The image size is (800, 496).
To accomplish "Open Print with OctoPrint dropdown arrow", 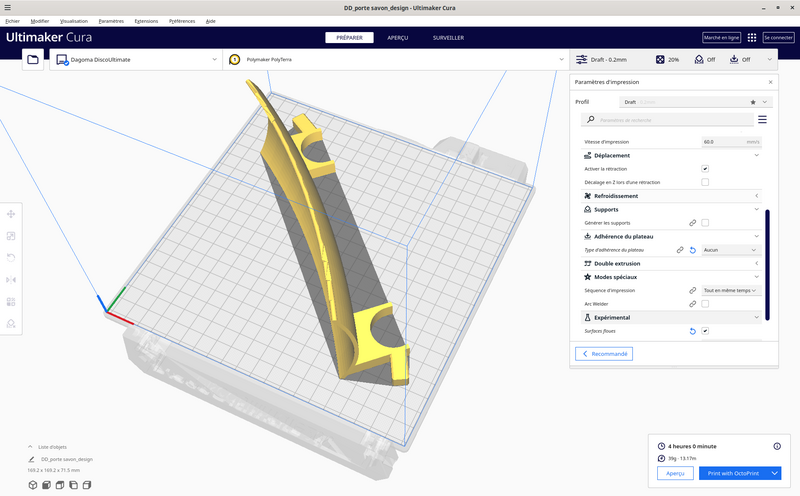I will [774, 474].
